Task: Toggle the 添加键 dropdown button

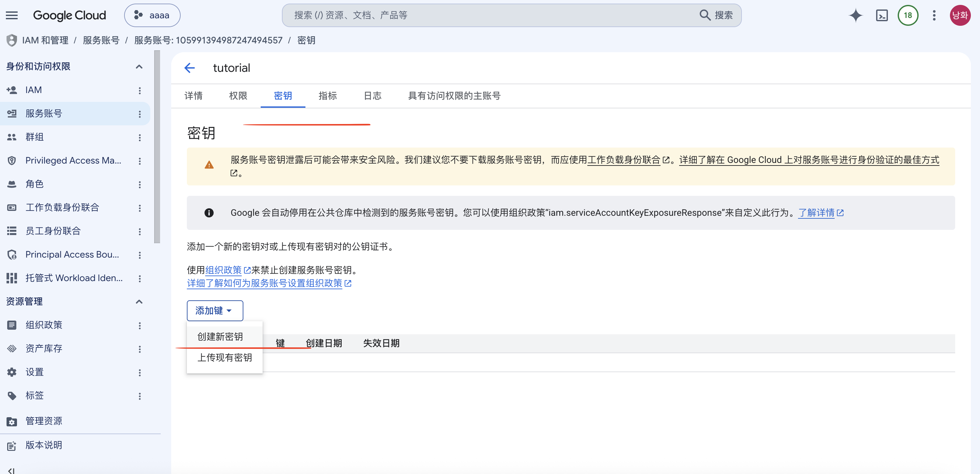Action: click(215, 310)
